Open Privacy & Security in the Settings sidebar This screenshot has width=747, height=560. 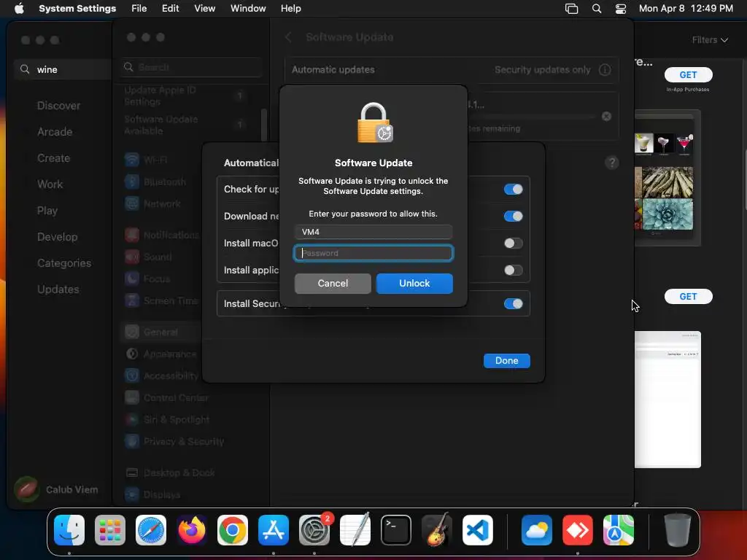(174, 441)
